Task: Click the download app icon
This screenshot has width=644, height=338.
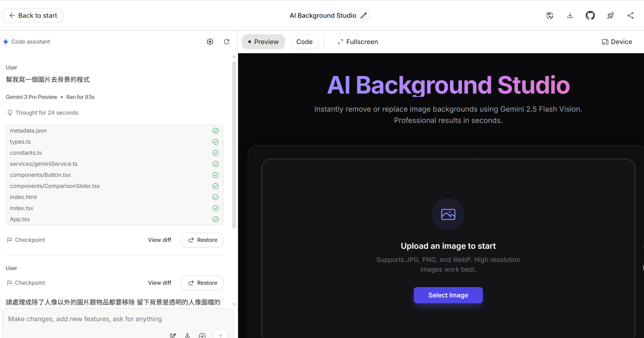Action: tap(570, 15)
